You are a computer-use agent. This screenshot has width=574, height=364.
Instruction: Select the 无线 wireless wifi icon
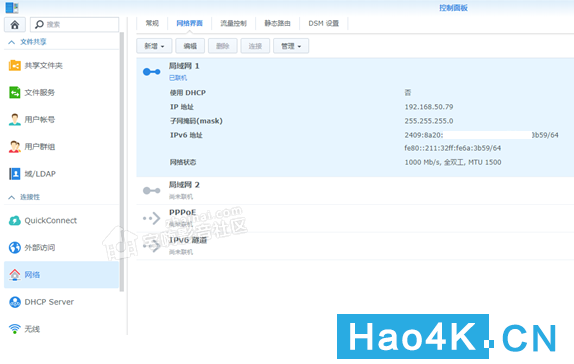[x=15, y=329]
